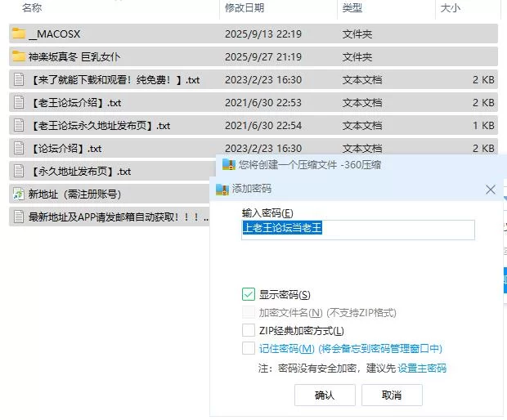Sort files by 类型 column header

pos(352,7)
